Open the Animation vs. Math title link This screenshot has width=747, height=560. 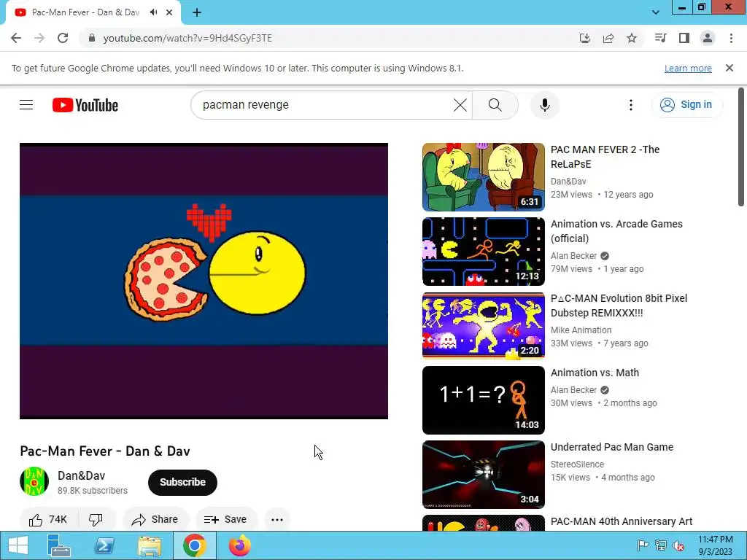[595, 373]
